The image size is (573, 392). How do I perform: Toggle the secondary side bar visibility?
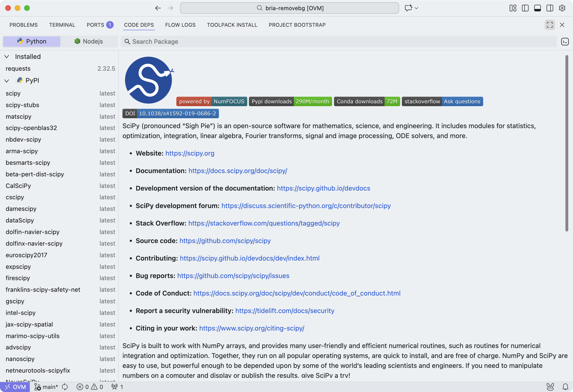click(550, 8)
